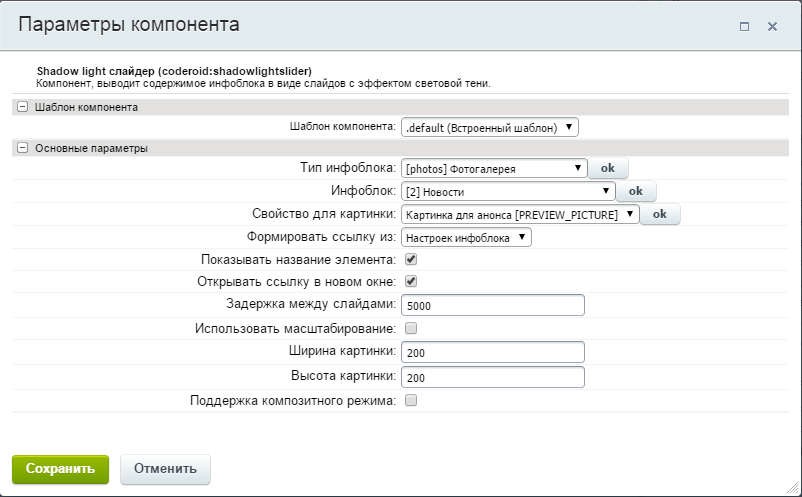
Task: Collapse the Шаблон компонента section
Action: coord(22,107)
